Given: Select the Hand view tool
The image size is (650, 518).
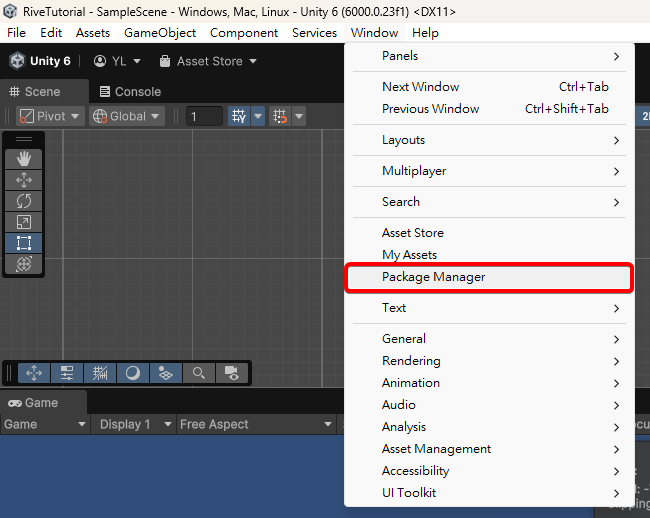Looking at the screenshot, I should pyautogui.click(x=24, y=158).
